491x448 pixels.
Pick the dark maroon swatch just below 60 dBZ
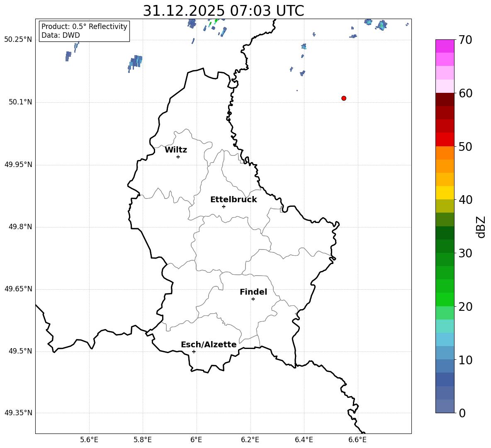tap(445, 99)
